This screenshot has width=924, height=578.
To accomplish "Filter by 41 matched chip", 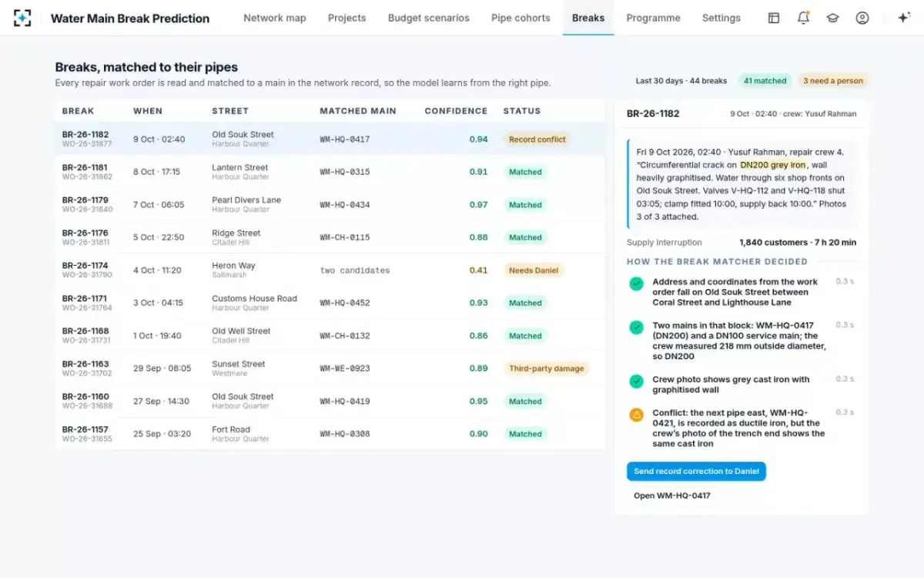I will [765, 80].
